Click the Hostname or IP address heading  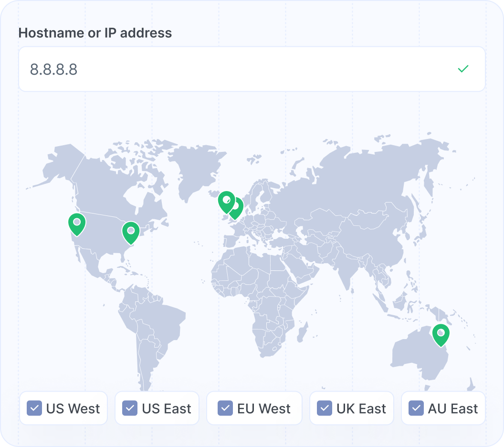click(94, 33)
